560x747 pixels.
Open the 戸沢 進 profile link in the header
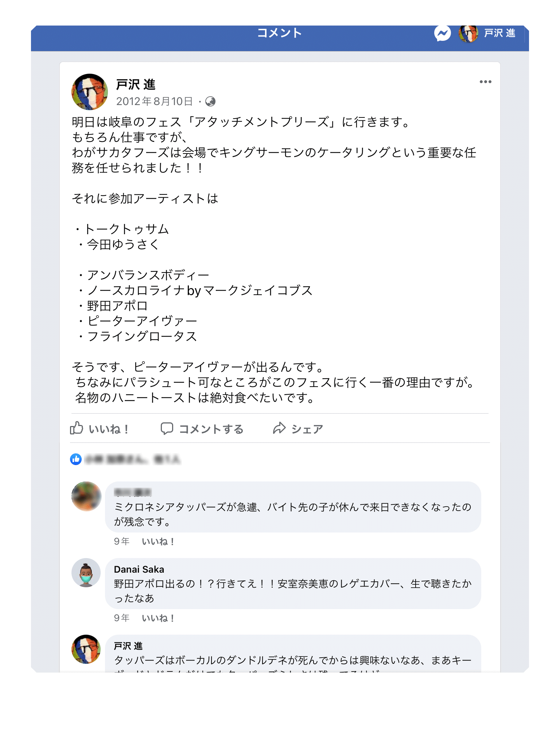tap(499, 33)
